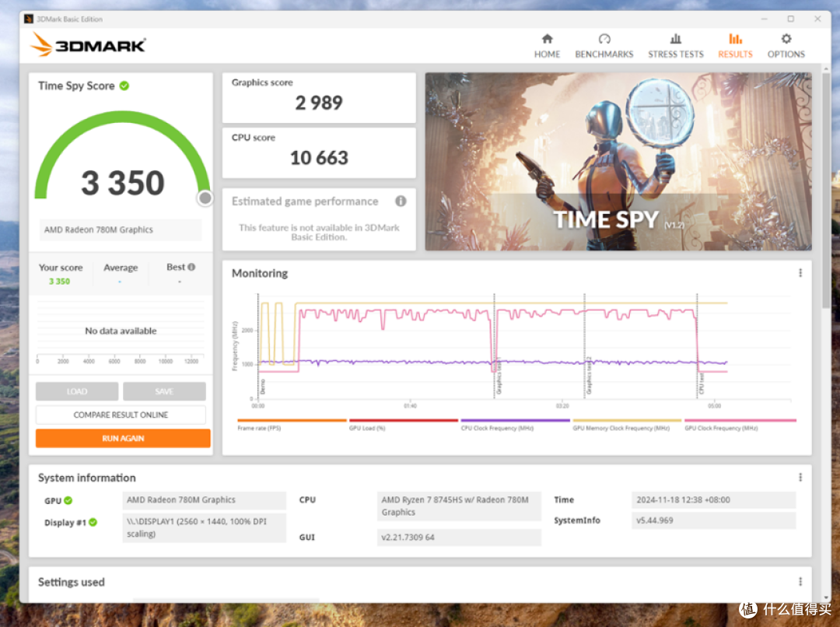Click the Display #1 green checkmark
Viewport: 840px width, 627px height.
[93, 522]
